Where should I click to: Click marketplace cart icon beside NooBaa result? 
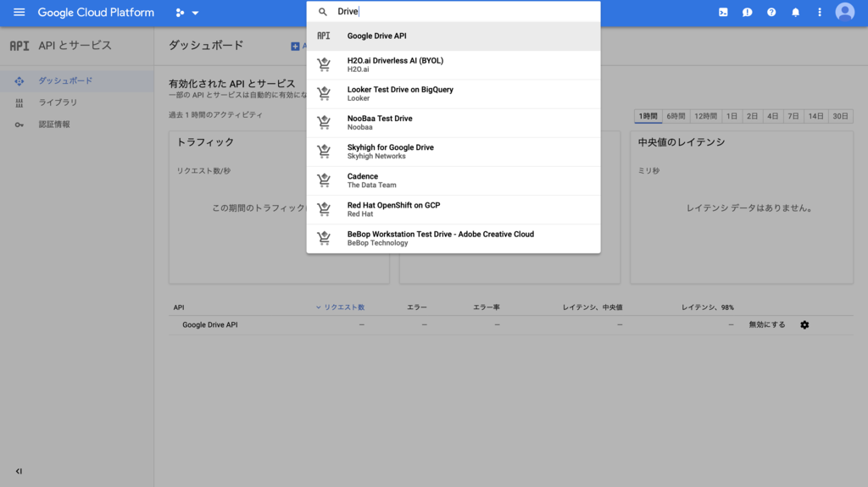point(324,122)
